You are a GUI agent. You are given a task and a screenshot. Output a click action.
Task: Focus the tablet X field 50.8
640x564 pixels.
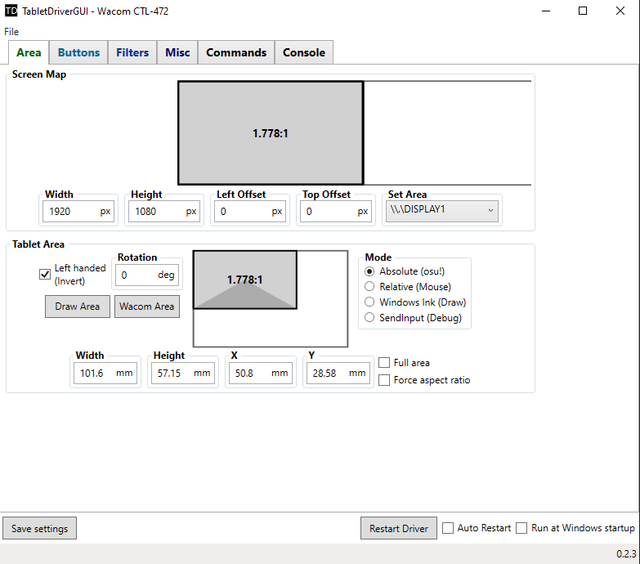(x=260, y=373)
